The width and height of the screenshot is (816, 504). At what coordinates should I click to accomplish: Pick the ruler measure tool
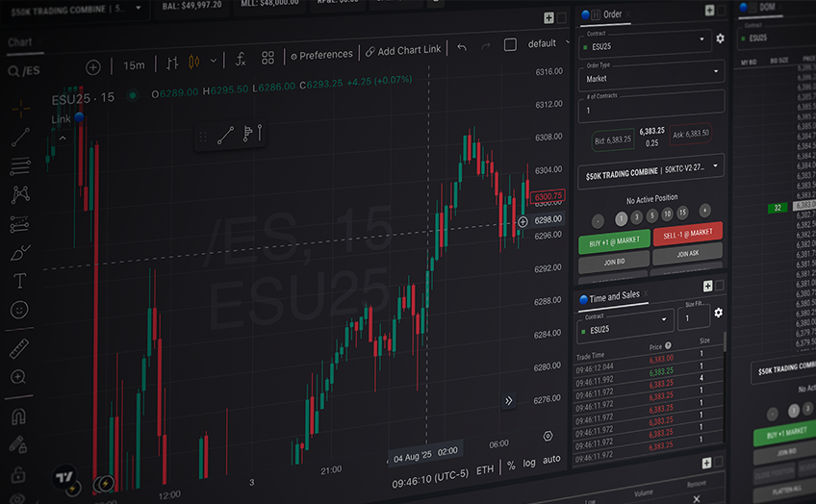point(19,348)
